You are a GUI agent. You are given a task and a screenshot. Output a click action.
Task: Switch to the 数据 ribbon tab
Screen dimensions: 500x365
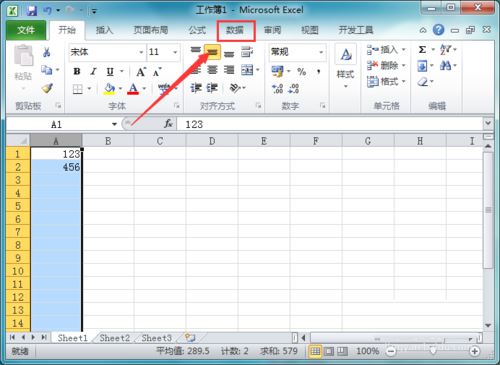[235, 30]
